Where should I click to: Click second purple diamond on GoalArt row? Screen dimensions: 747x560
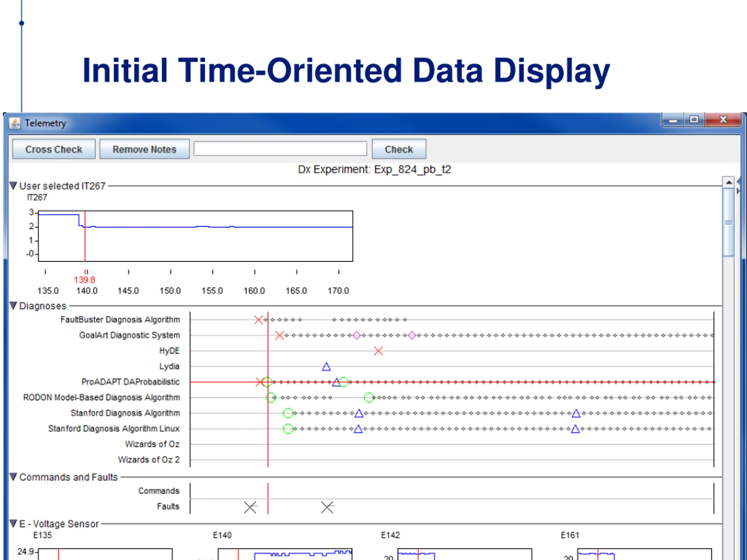point(412,335)
